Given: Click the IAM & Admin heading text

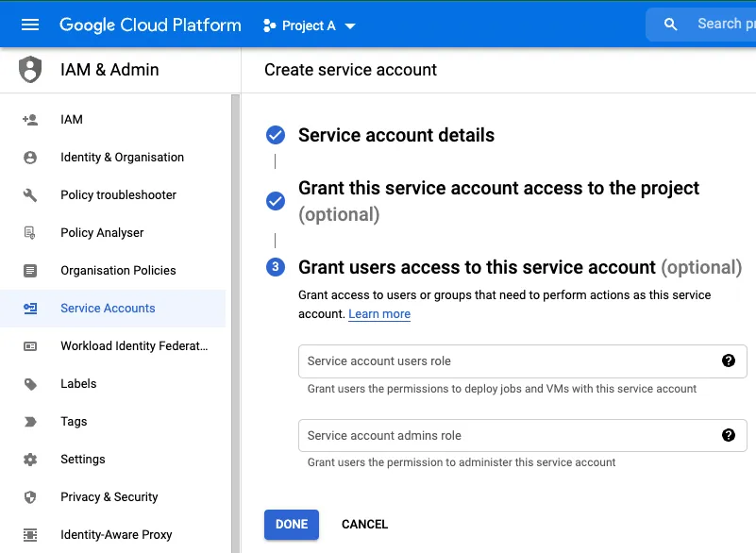Looking at the screenshot, I should (x=109, y=70).
